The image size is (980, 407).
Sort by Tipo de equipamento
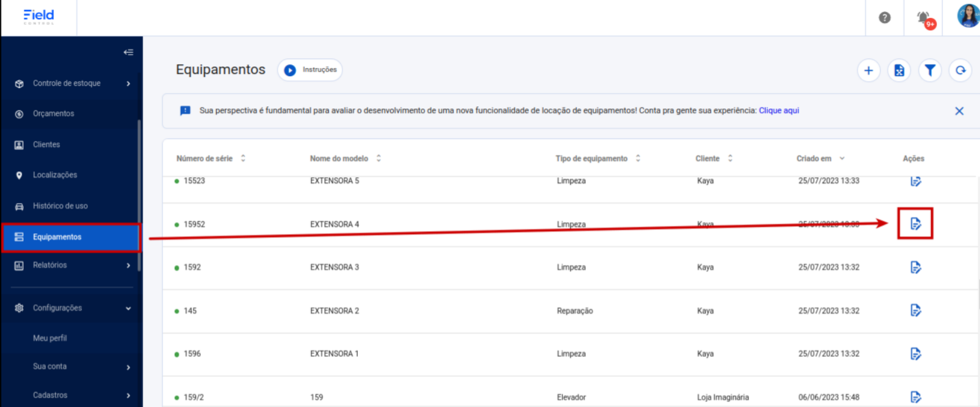[x=598, y=158]
